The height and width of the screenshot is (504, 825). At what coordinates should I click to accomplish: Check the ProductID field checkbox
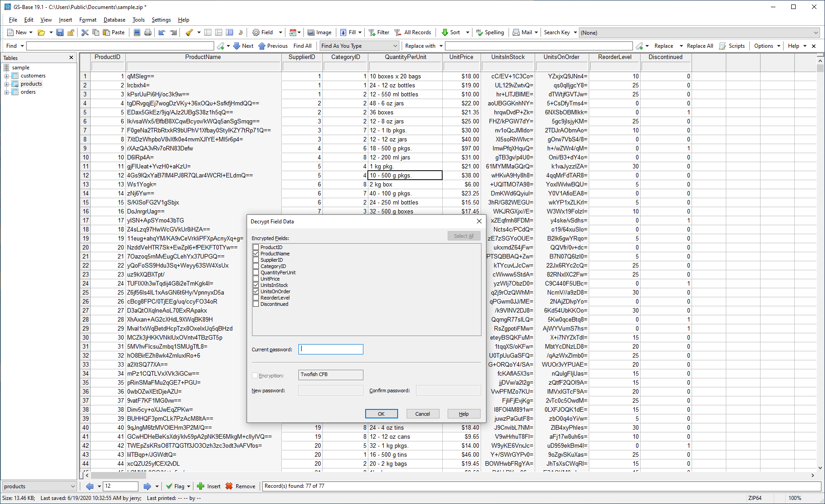[256, 247]
